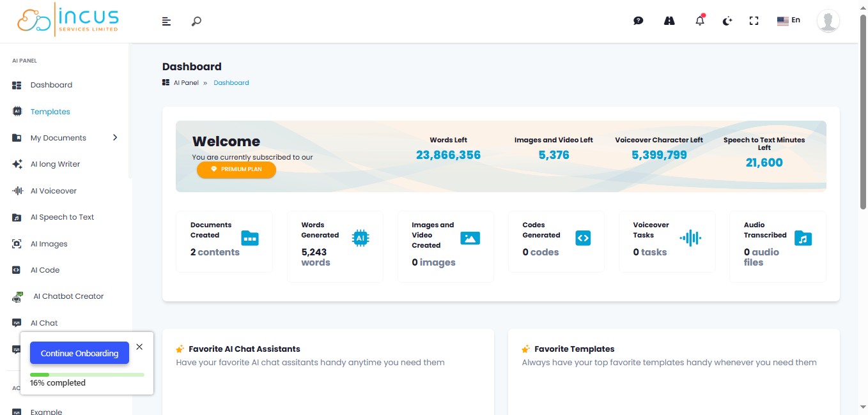Click the search magnifier icon in header

tap(196, 21)
